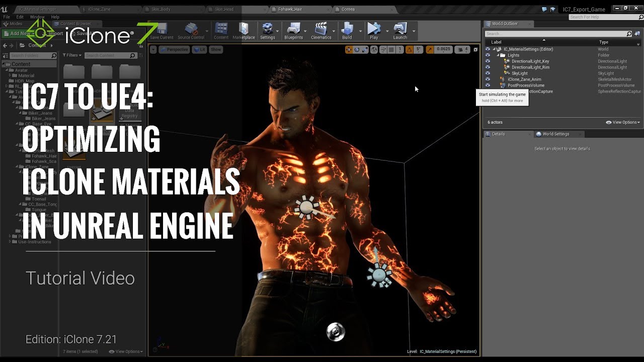Click the Lit view mode button
The image size is (644, 362).
coord(200,49)
